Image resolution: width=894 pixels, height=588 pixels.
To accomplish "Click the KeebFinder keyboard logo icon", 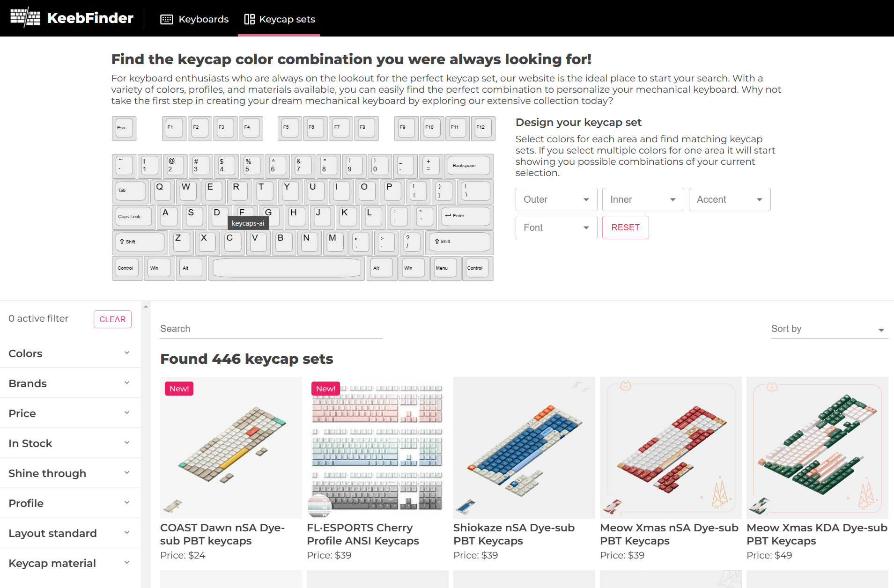I will 25,18.
